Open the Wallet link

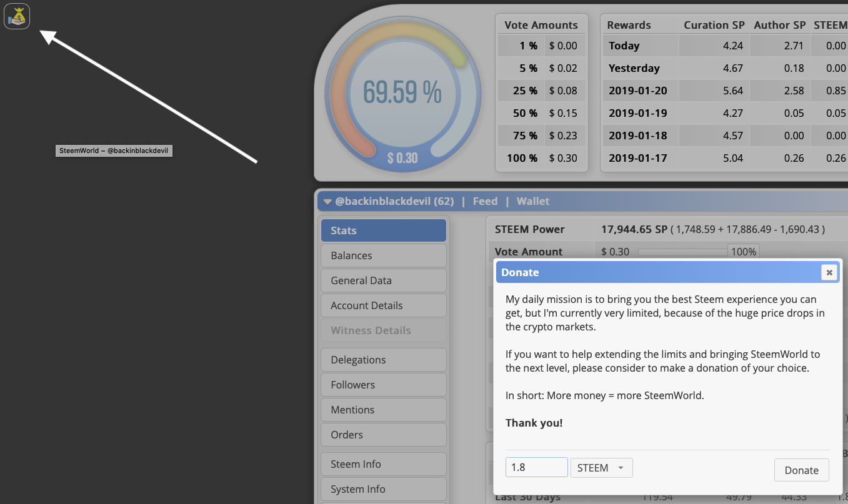pos(533,201)
